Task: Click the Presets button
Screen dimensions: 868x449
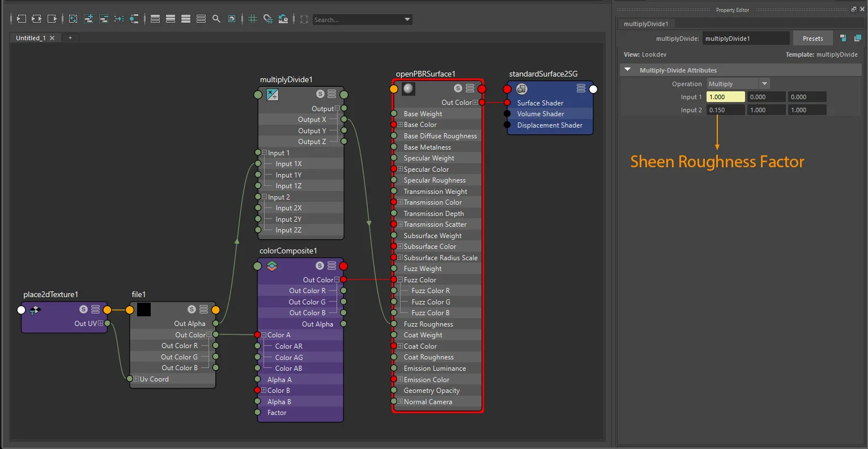Action: (x=812, y=39)
